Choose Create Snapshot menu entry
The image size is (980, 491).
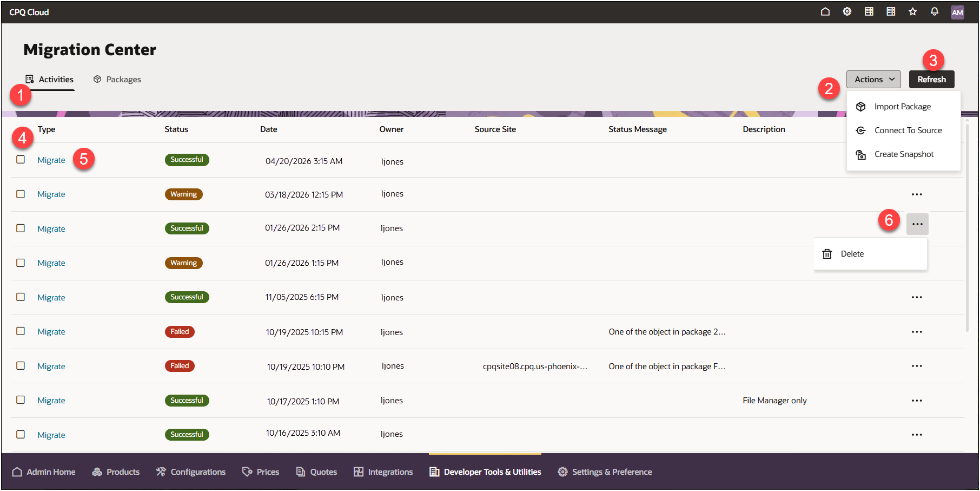pyautogui.click(x=903, y=154)
